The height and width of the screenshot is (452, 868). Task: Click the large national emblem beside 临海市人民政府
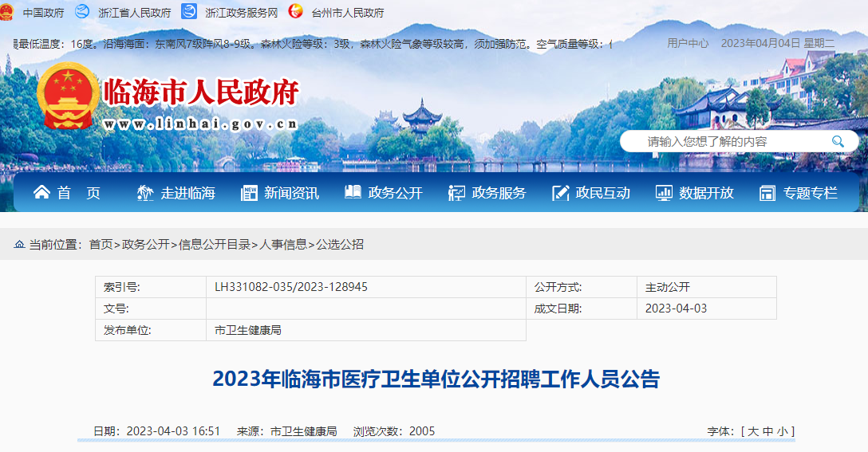[x=68, y=96]
